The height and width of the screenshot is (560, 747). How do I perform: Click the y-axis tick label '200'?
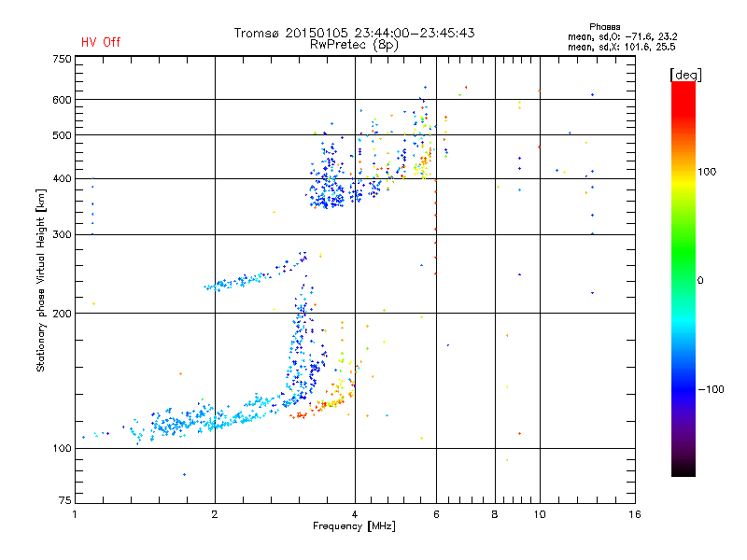(62, 314)
